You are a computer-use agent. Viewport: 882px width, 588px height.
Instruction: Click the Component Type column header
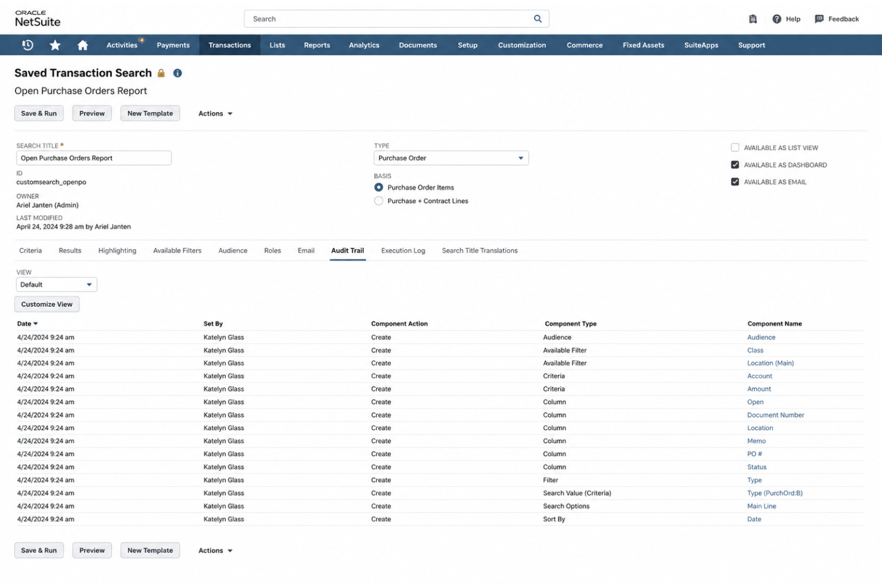coord(570,323)
